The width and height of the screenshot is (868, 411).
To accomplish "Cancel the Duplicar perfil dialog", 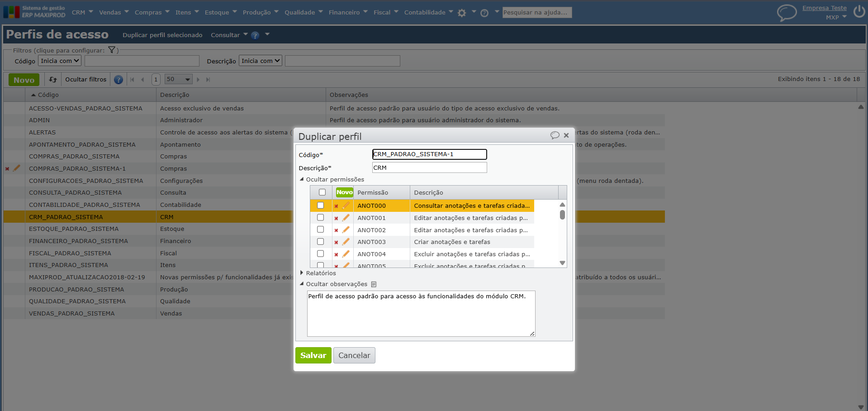I will (354, 355).
